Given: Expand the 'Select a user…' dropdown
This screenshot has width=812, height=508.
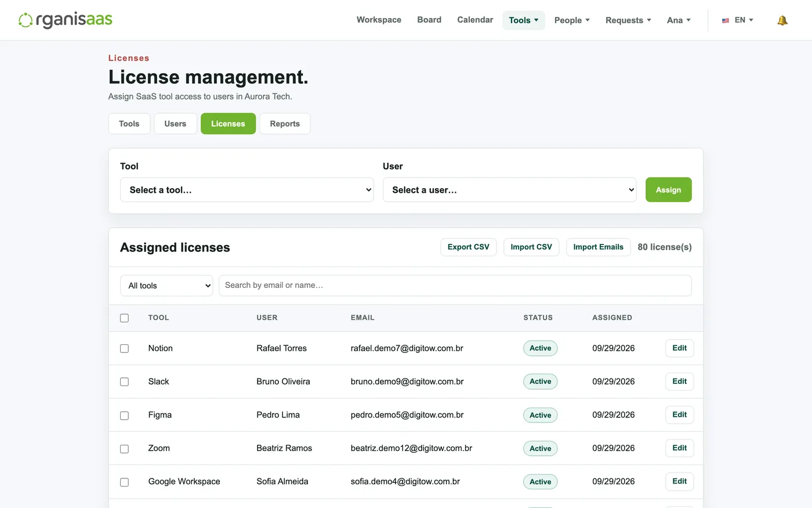Looking at the screenshot, I should coord(510,190).
